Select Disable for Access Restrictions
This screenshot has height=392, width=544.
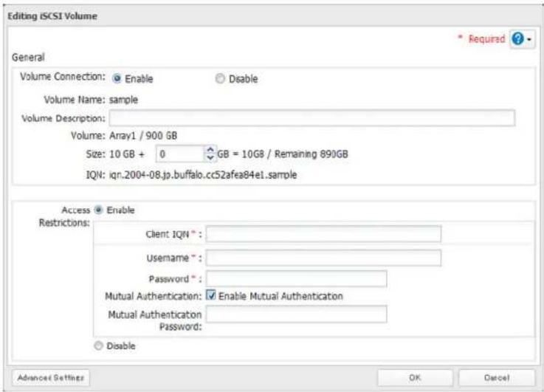[98, 346]
